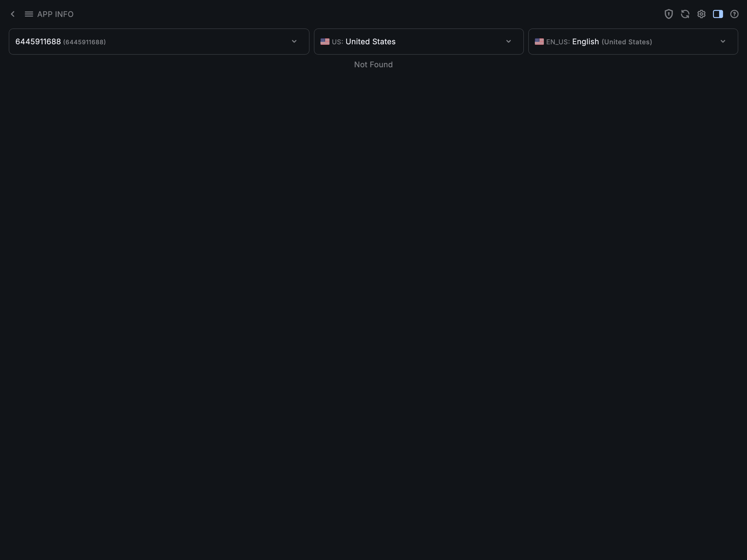Toggle the sync refresh state
The height and width of the screenshot is (560, 747).
(685, 14)
